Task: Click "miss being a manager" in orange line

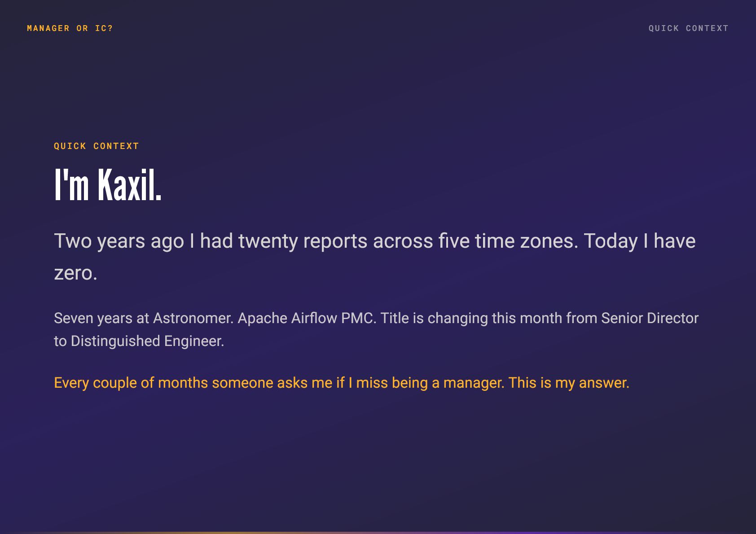Action: coord(430,383)
